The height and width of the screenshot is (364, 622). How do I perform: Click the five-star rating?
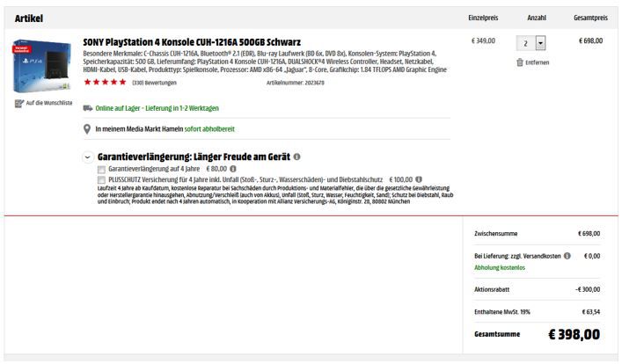click(105, 82)
